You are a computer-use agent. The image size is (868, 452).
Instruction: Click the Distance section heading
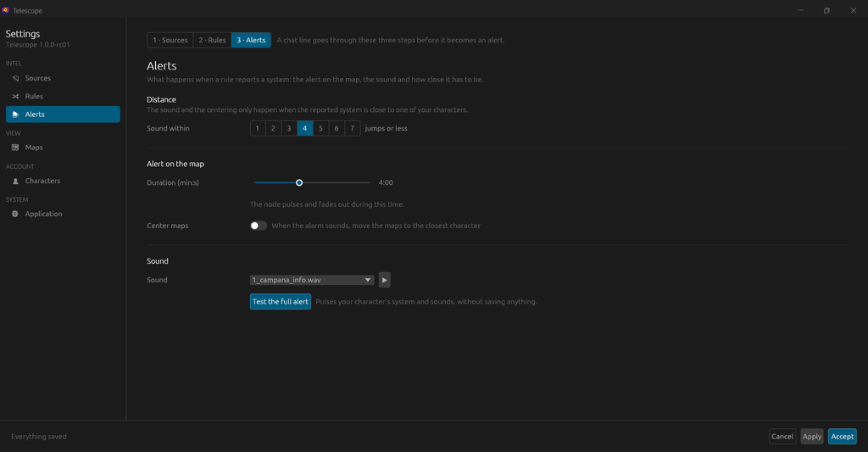click(161, 100)
